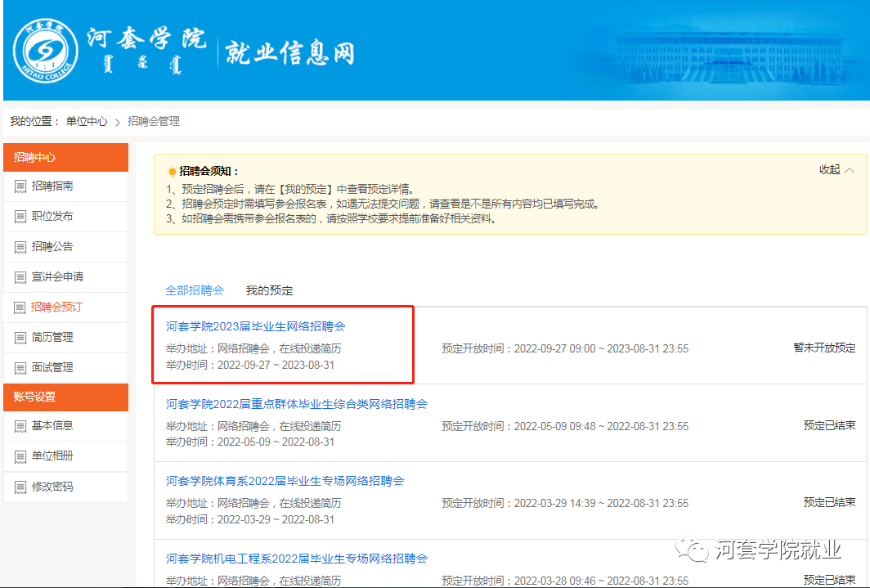Screen dimensions: 870x588
Task: Click notice line 3 about preparing materials
Action: coord(332,219)
